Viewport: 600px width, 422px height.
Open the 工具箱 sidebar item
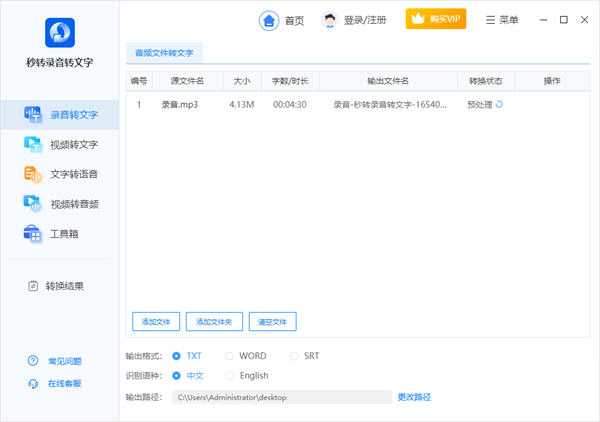click(x=60, y=233)
